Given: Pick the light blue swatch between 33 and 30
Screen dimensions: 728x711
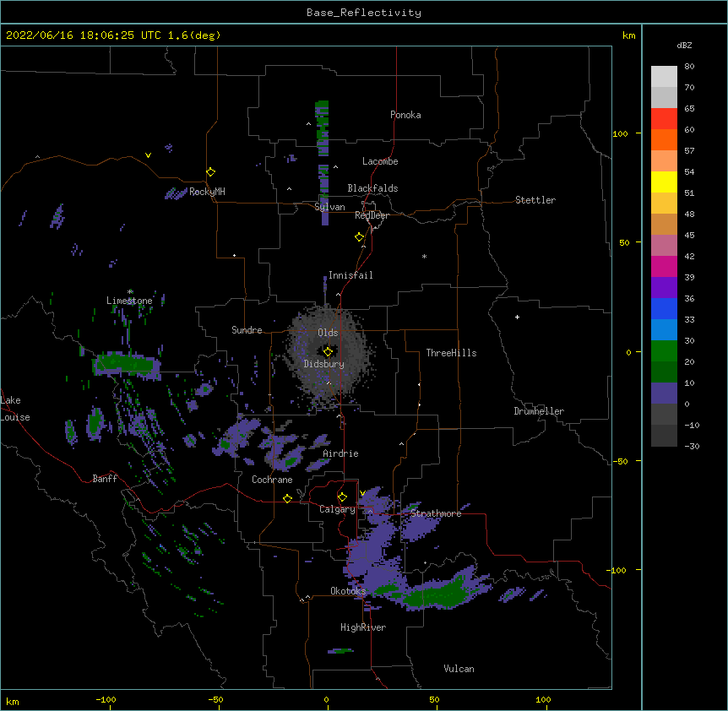Looking at the screenshot, I should [x=664, y=330].
